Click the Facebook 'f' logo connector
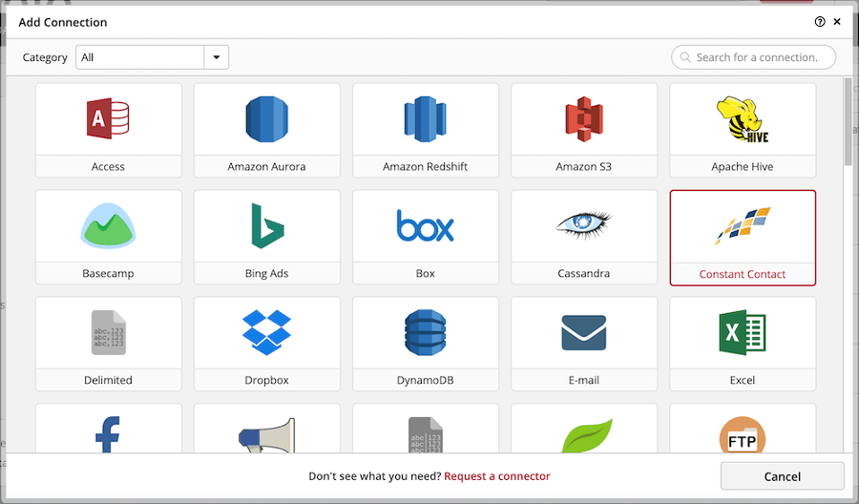859x504 pixels. (107, 434)
